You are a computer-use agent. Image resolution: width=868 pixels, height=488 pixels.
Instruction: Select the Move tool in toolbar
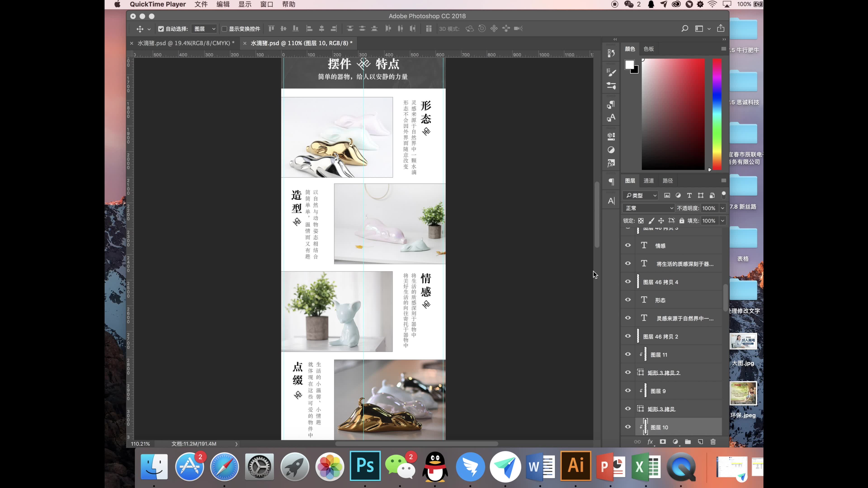click(x=139, y=28)
